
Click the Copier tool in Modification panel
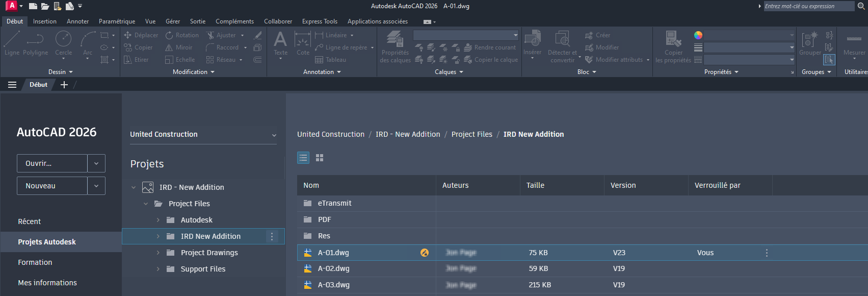pos(138,47)
